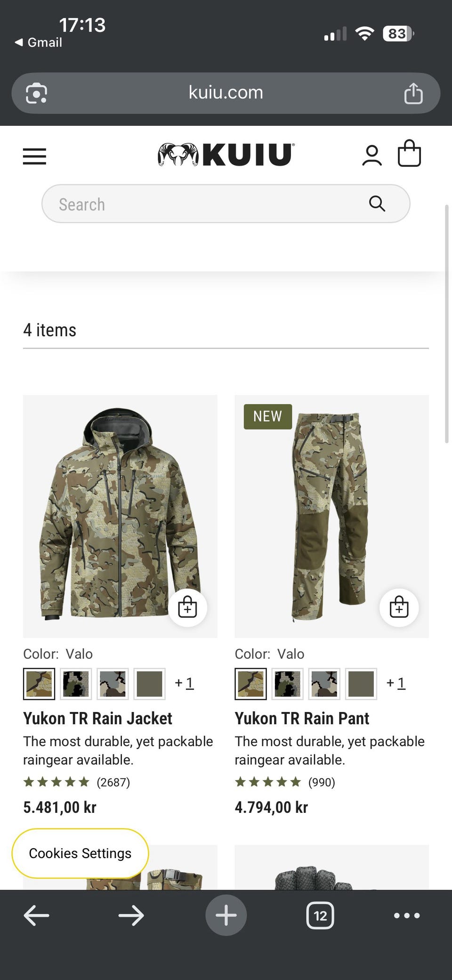Open the shopping bag cart
This screenshot has height=980, width=452.
pos(409,154)
